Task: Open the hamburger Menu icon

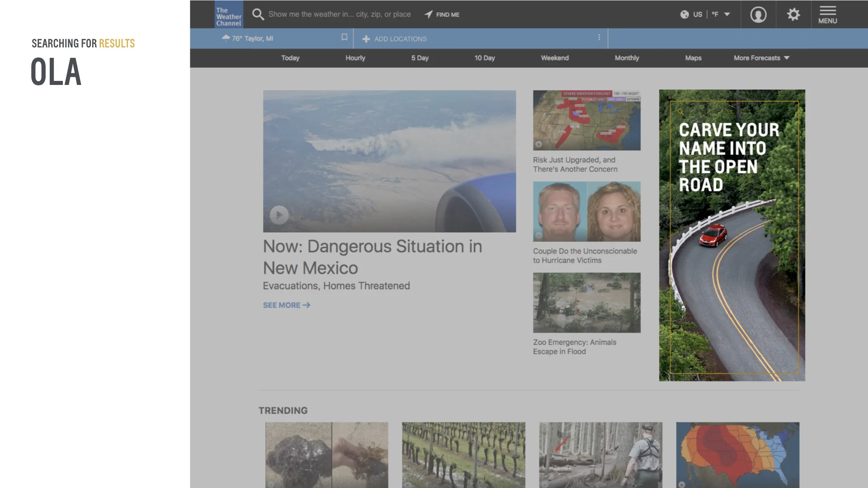Action: coord(828,14)
